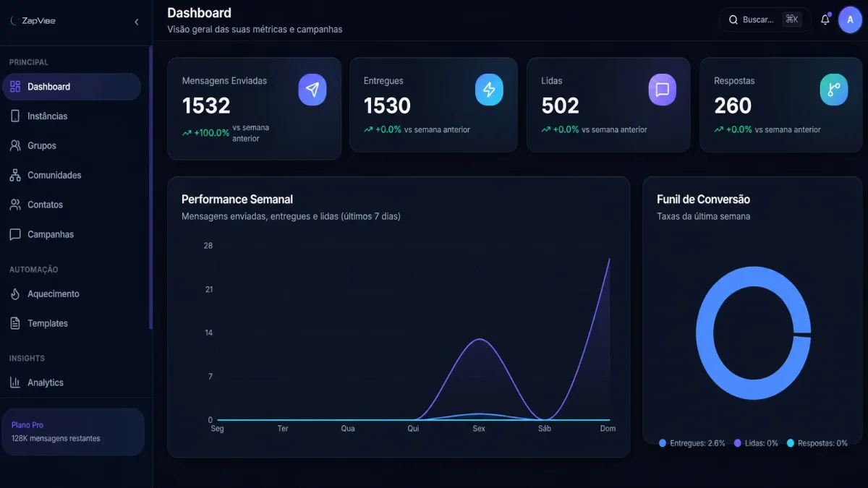This screenshot has height=488, width=868.
Task: Click the Visão geral subtitle text
Action: 255,30
